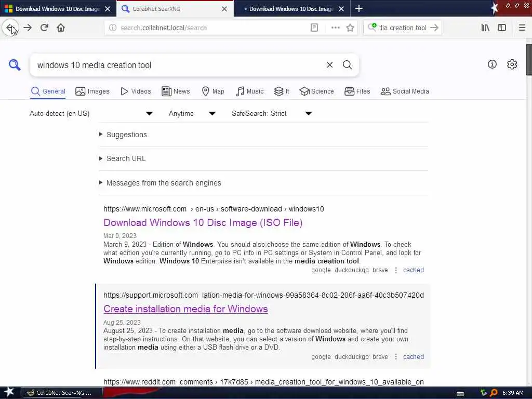Switch to the News category
Viewport: 532px width, 399px height.
pyautogui.click(x=176, y=91)
